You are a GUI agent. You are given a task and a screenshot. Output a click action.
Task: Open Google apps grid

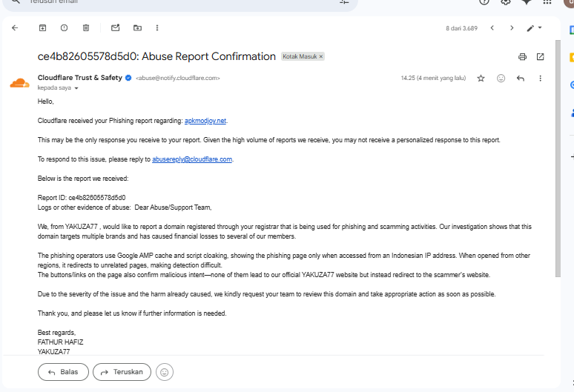tap(547, 1)
